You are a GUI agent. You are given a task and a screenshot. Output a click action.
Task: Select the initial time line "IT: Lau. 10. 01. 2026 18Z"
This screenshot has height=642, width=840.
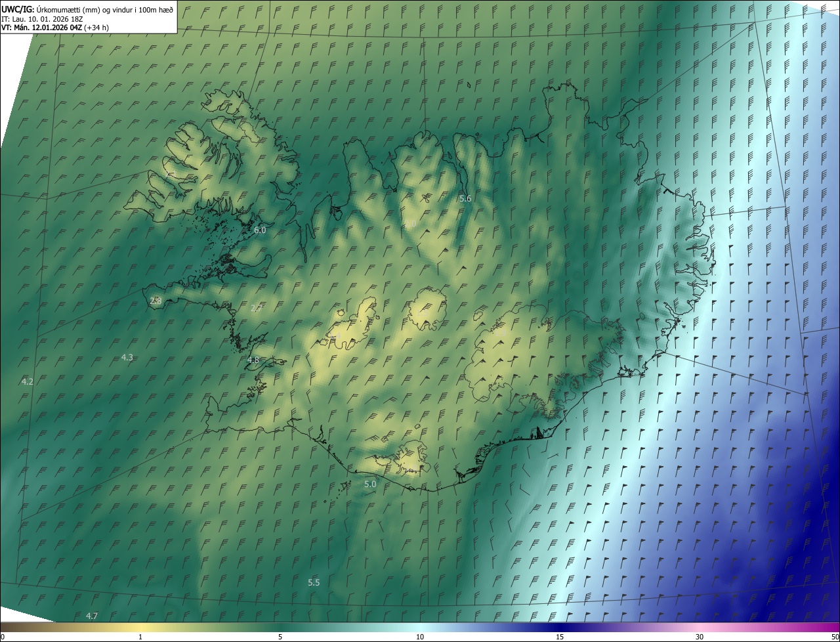[41, 18]
